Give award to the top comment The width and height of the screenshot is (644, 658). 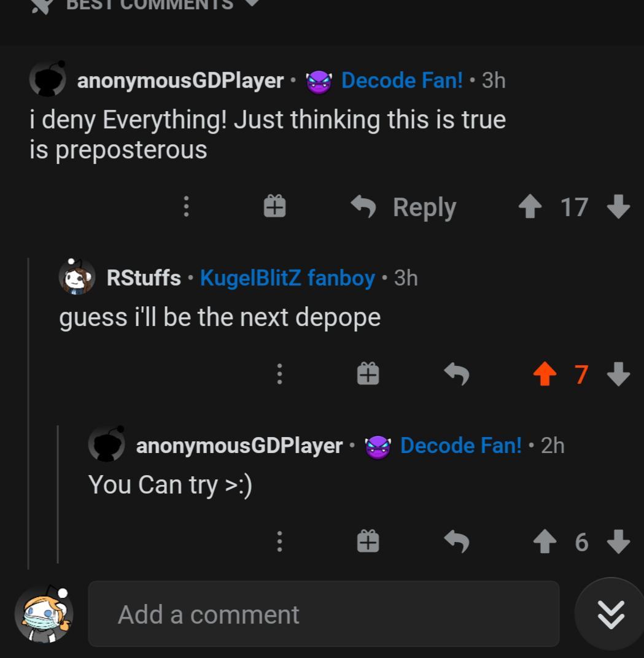pyautogui.click(x=274, y=206)
